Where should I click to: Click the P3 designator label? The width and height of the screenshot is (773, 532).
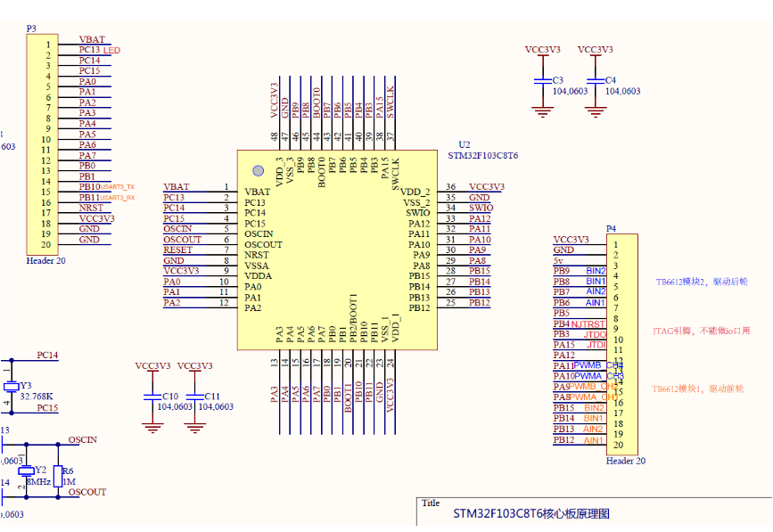pyautogui.click(x=31, y=29)
